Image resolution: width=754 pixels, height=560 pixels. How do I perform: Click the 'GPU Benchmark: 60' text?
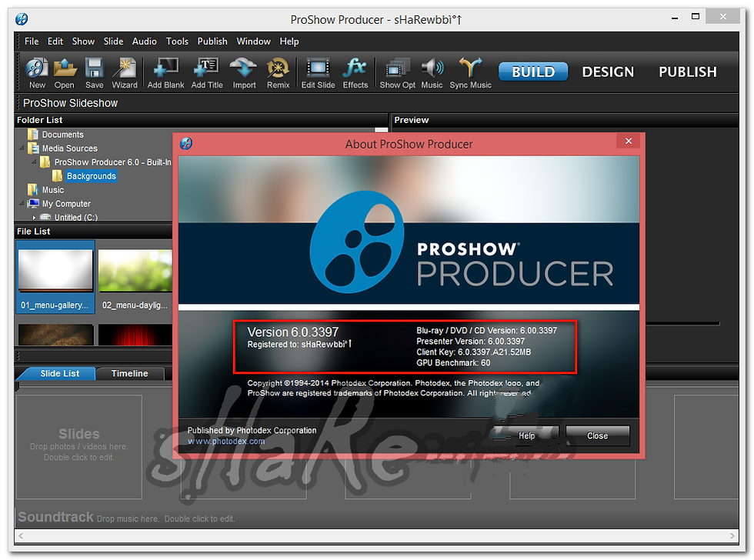click(x=453, y=363)
